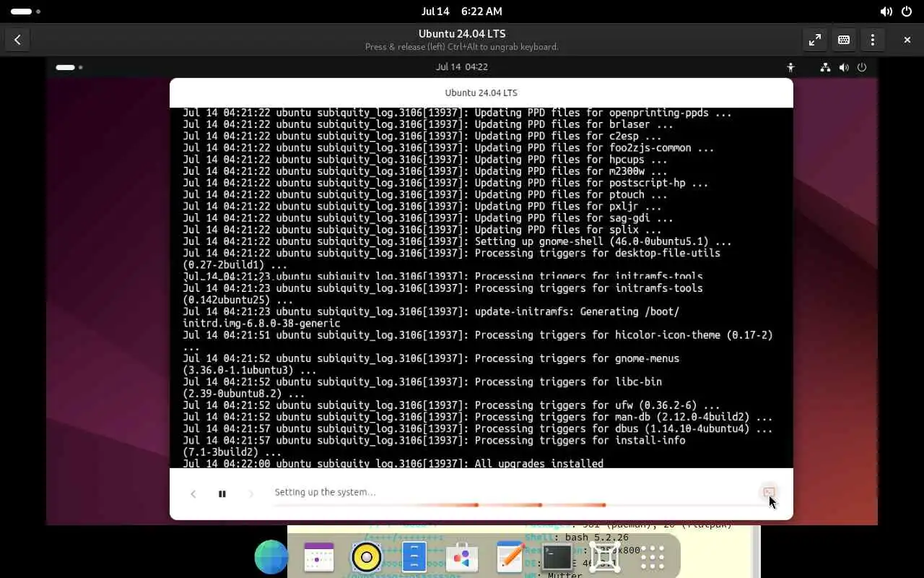Open Files from the dock
Viewport: 924px width, 578px height.
tap(414, 557)
